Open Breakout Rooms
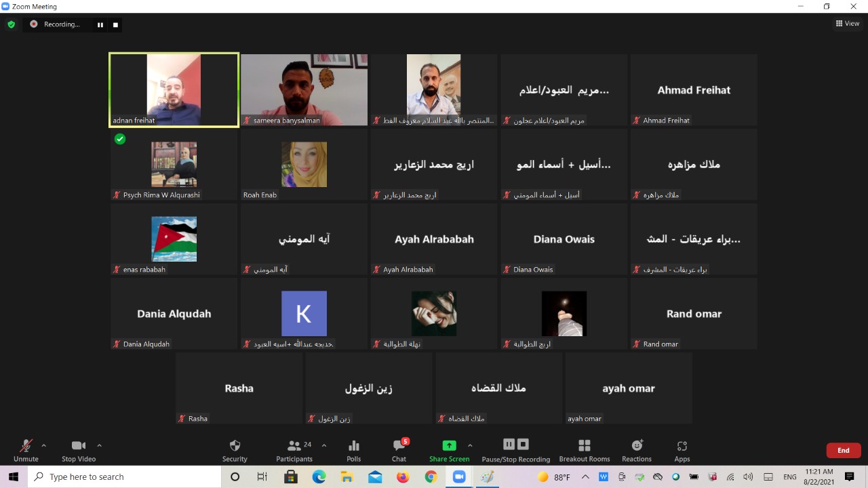Image resolution: width=868 pixels, height=488 pixels. 584,450
